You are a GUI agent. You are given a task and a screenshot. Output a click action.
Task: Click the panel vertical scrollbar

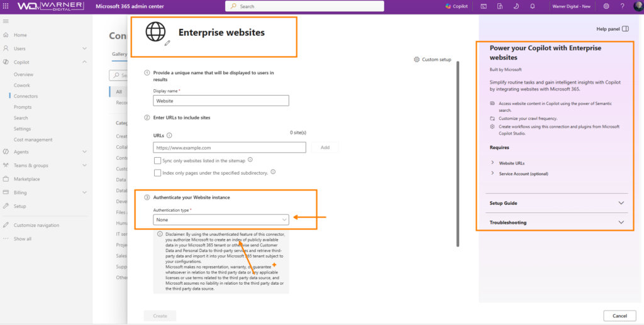point(458,154)
